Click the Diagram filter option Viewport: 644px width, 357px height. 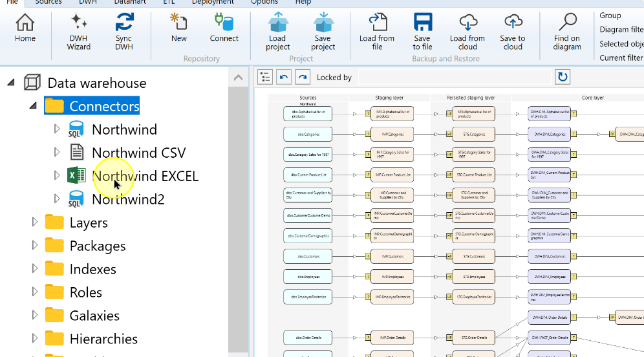click(621, 29)
